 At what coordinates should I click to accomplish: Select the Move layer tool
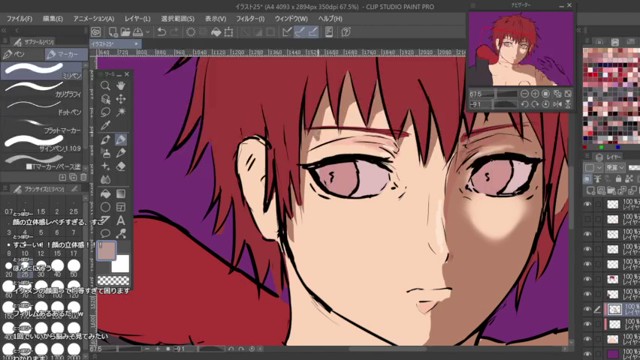pyautogui.click(x=120, y=99)
